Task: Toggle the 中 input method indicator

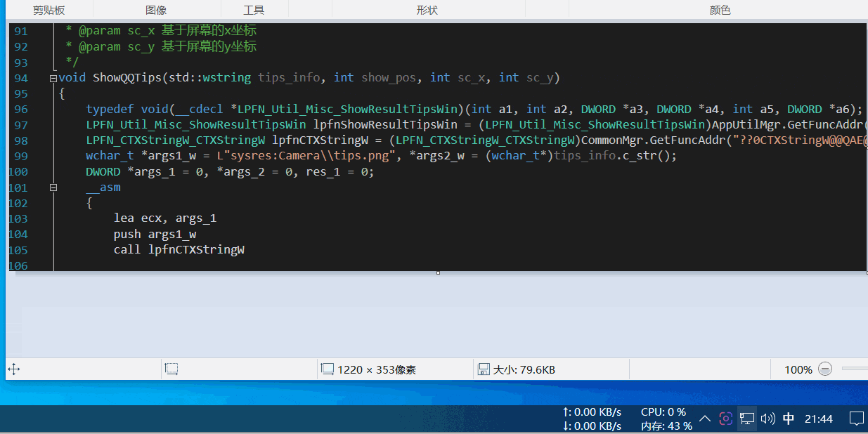Action: [788, 418]
